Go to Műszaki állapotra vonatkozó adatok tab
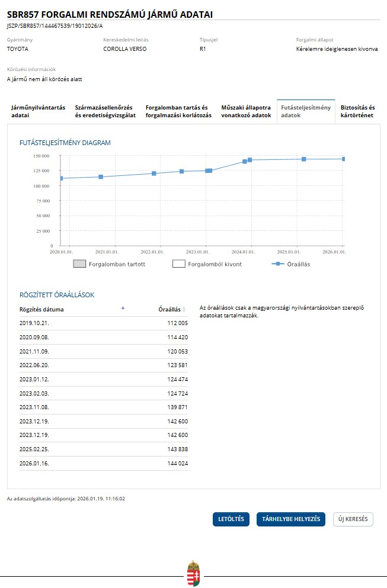387x588 pixels. pyautogui.click(x=246, y=111)
